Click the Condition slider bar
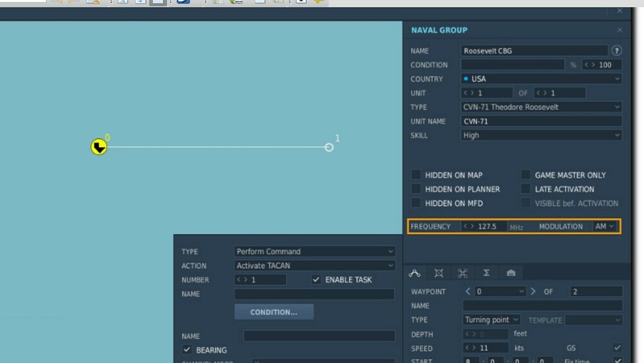The width and height of the screenshot is (644, 363). (x=513, y=64)
